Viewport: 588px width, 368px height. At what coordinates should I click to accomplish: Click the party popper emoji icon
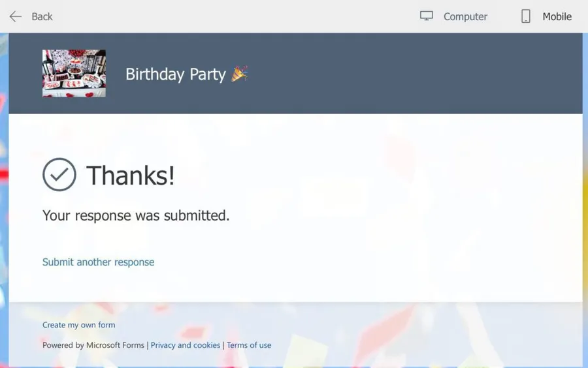click(239, 74)
